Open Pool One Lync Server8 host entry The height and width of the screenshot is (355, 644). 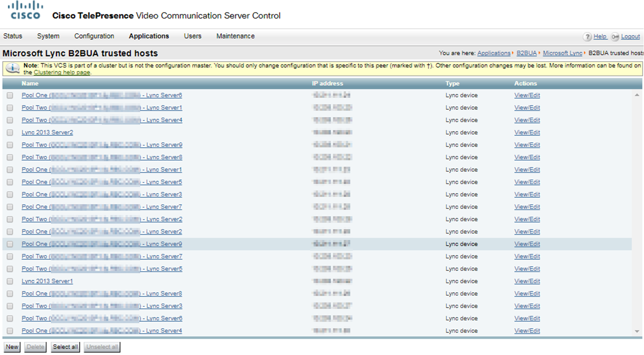(x=102, y=293)
